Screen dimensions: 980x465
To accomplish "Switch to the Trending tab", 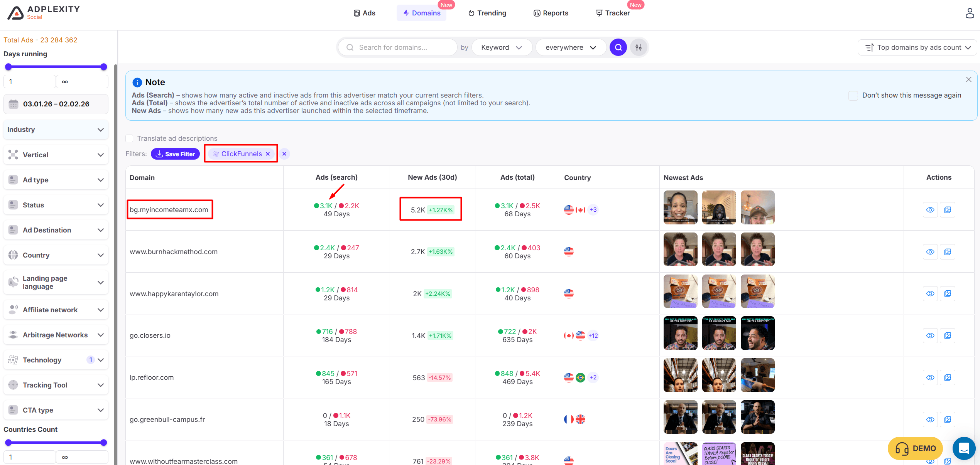I will tap(487, 13).
